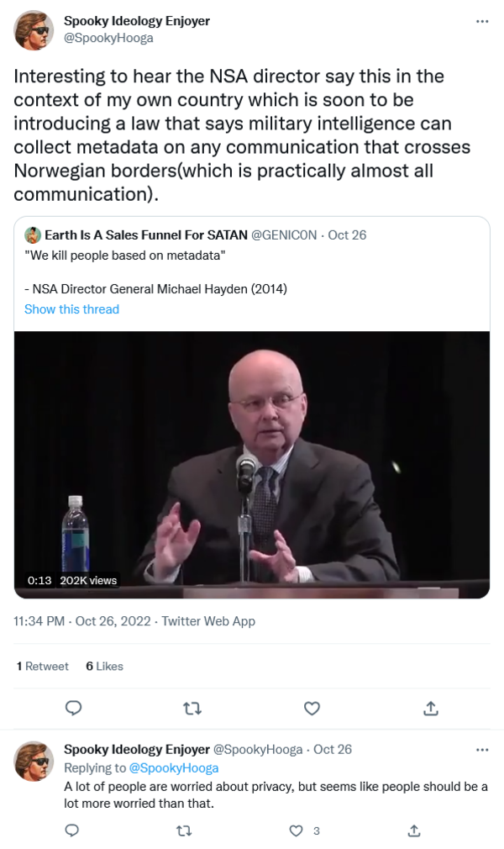View the 1 Retweet list
The height and width of the screenshot is (849, 504).
click(x=43, y=666)
